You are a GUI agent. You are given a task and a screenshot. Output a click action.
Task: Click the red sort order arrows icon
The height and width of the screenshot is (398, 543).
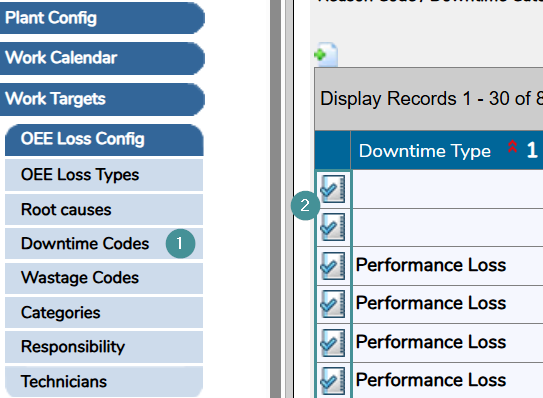[513, 147]
